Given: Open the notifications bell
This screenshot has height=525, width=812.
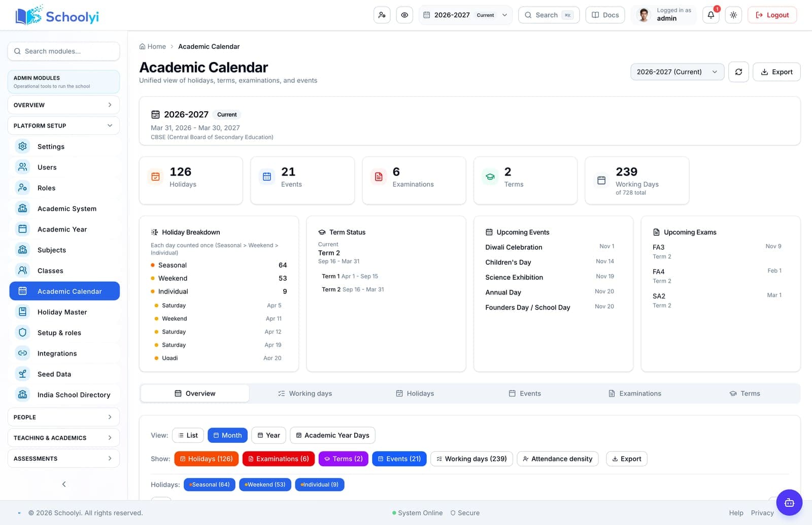Looking at the screenshot, I should [711, 15].
